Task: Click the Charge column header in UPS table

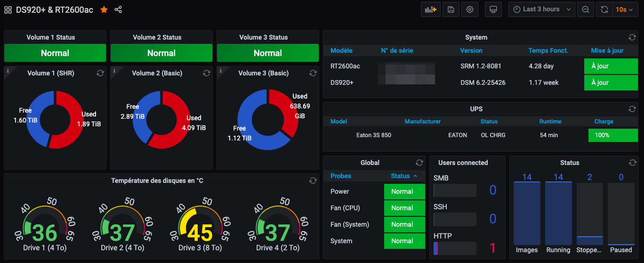Action: click(x=604, y=121)
